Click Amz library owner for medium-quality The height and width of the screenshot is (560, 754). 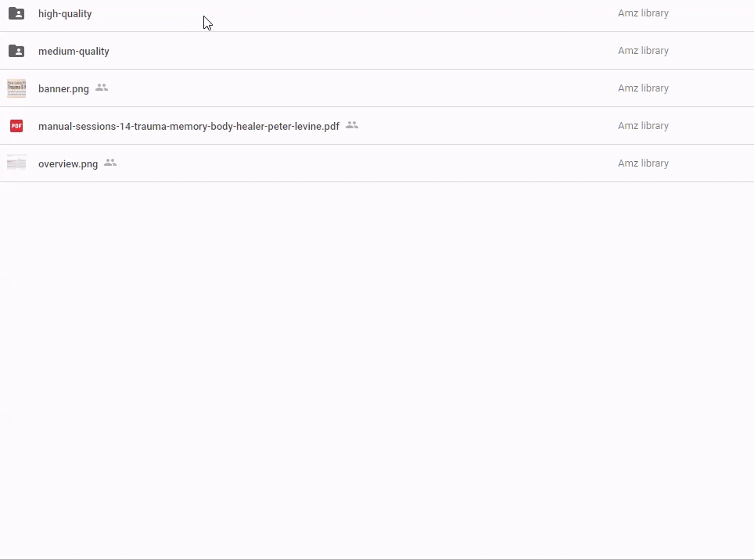[x=643, y=51]
